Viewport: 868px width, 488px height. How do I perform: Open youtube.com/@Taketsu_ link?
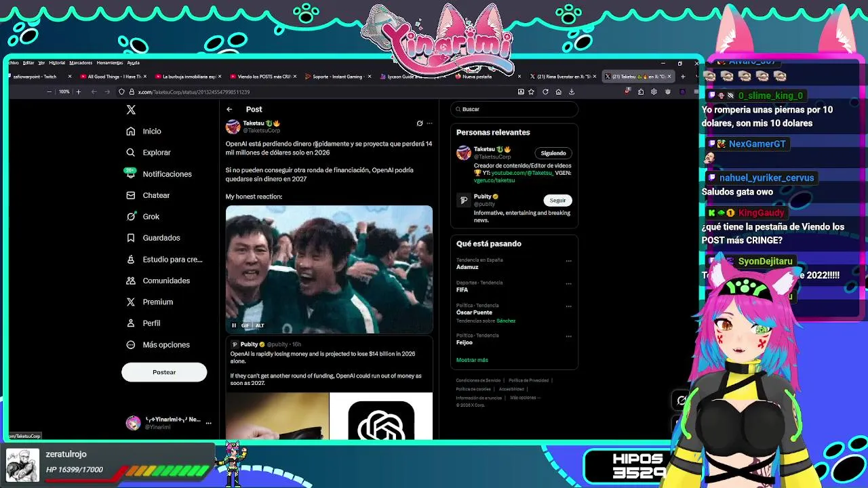tap(521, 173)
